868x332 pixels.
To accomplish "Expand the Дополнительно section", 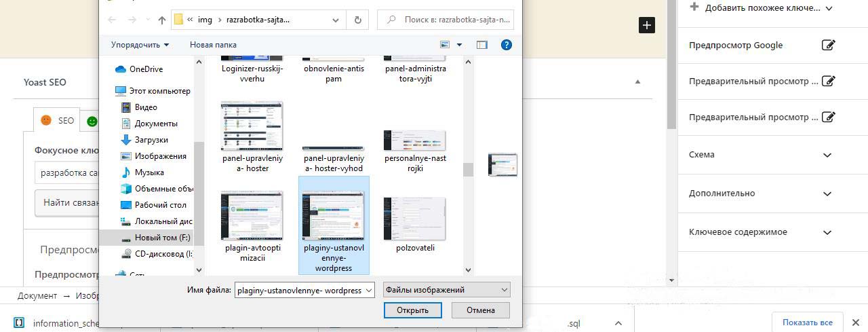I will click(x=827, y=193).
